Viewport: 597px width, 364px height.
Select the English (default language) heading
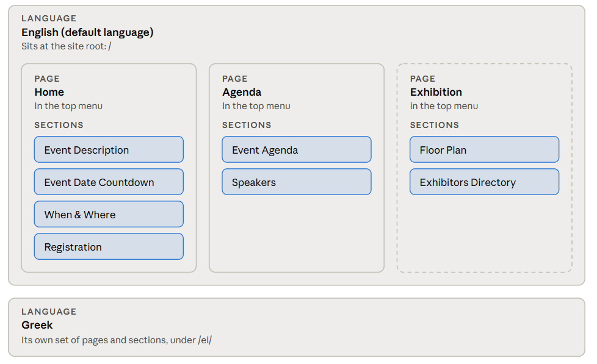[87, 32]
